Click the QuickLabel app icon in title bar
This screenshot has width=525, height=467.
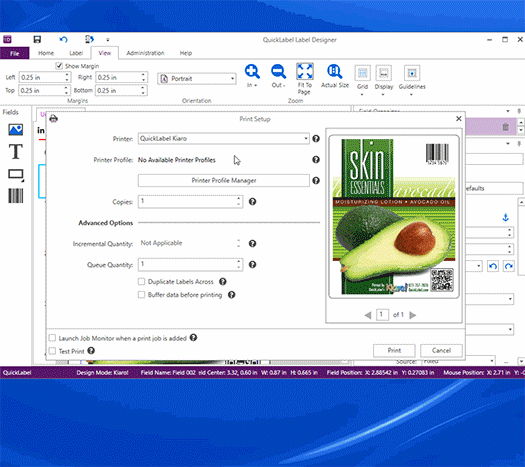7,40
